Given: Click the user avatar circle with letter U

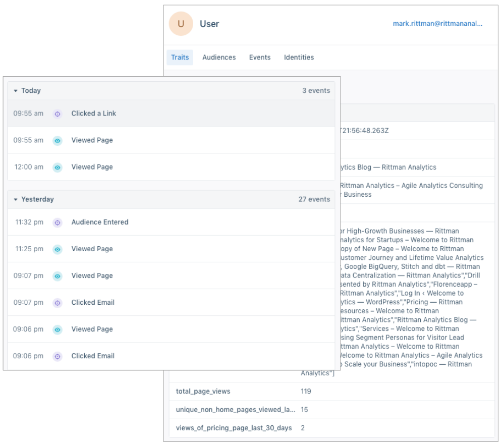Looking at the screenshot, I should point(181,24).
